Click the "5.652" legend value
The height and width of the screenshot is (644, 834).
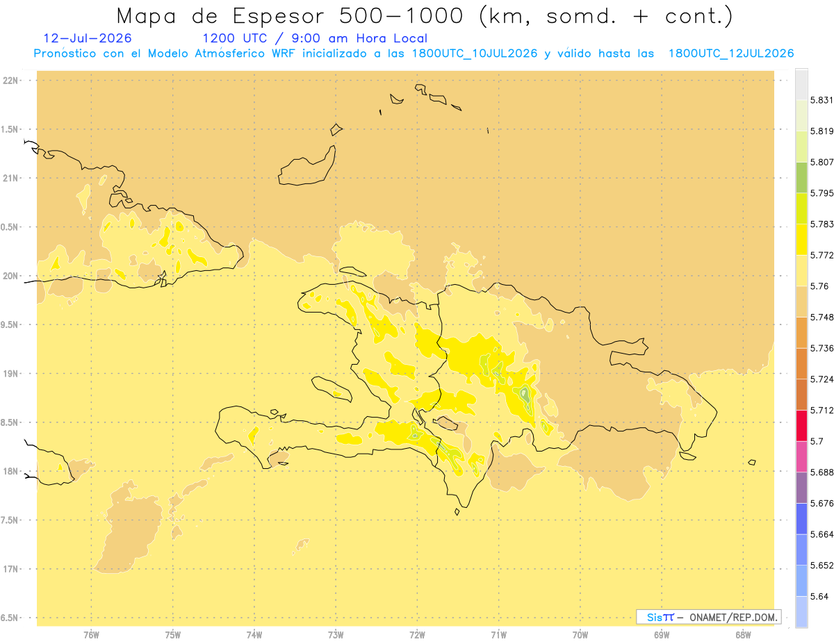tap(822, 565)
